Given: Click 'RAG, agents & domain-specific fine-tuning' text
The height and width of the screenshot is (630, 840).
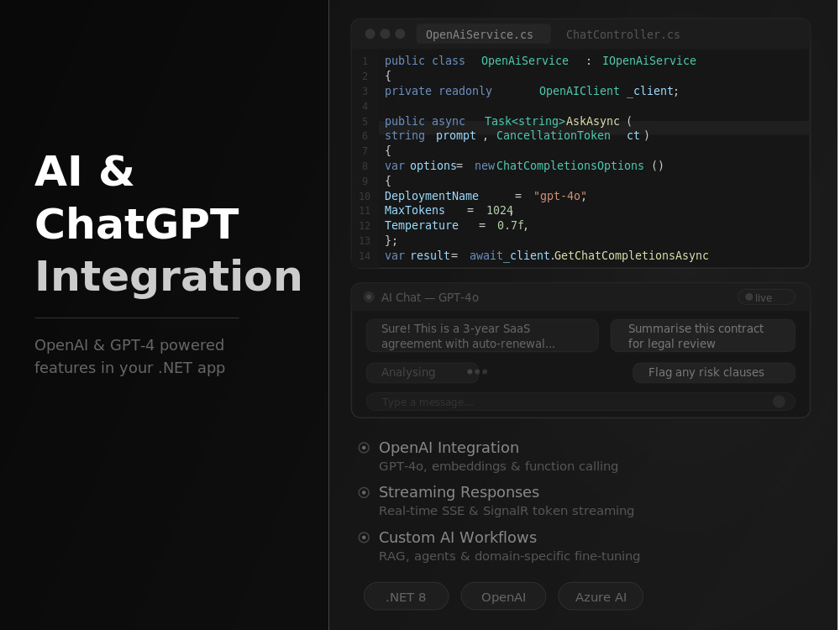Looking at the screenshot, I should (x=510, y=556).
